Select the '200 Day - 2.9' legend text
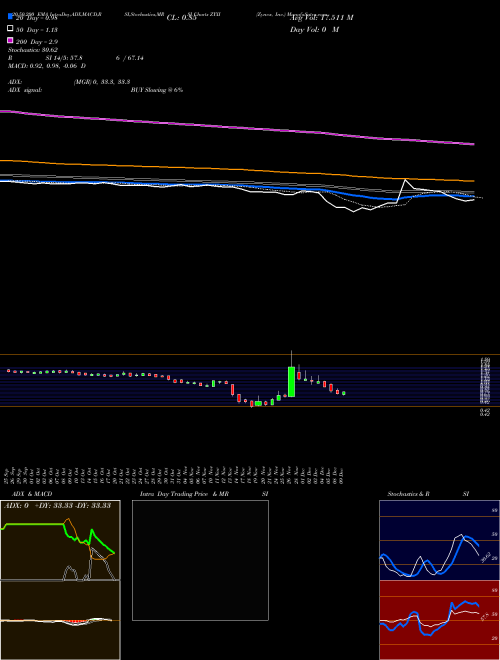 pyautogui.click(x=37, y=42)
